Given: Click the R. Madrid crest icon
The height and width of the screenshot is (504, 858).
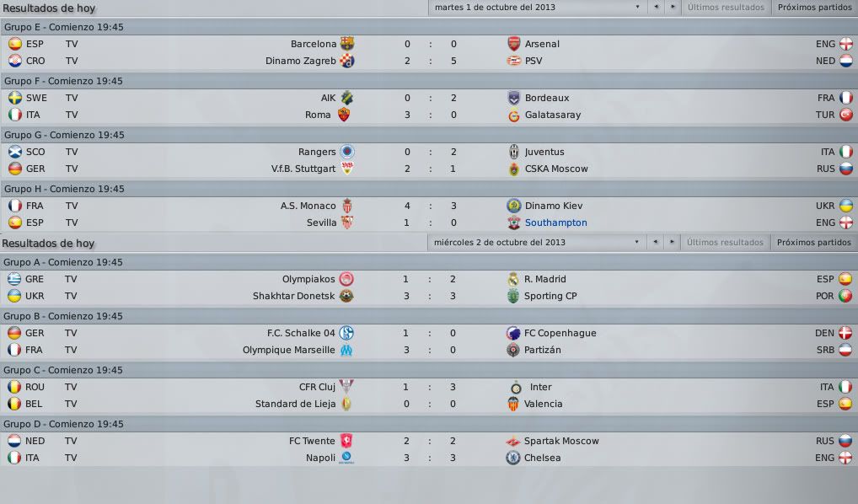Looking at the screenshot, I should pos(512,279).
